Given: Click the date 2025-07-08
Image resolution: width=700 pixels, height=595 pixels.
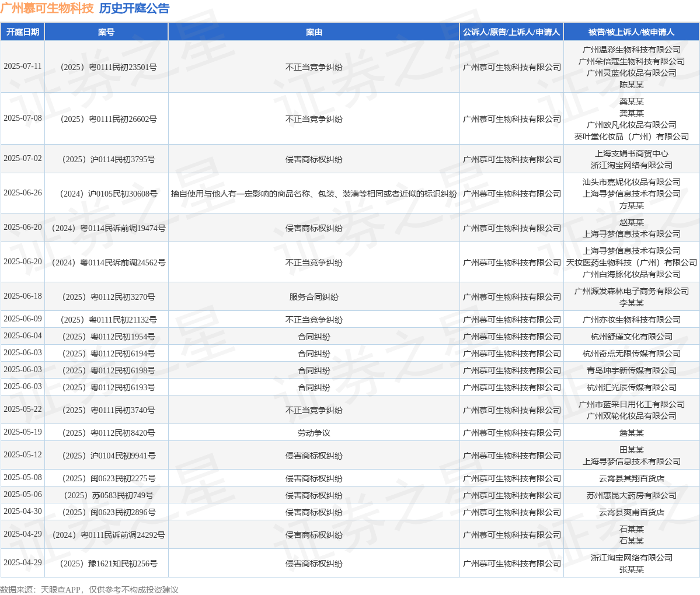Looking at the screenshot, I should [x=23, y=118].
